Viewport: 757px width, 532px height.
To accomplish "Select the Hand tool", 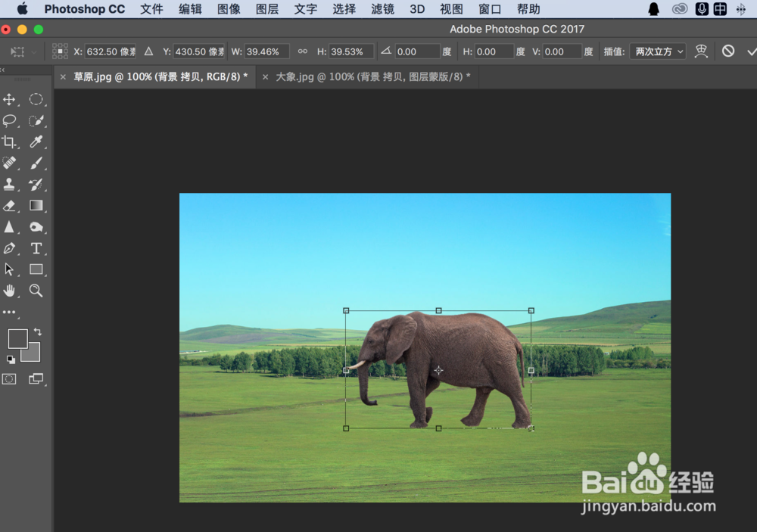I will (x=9, y=291).
